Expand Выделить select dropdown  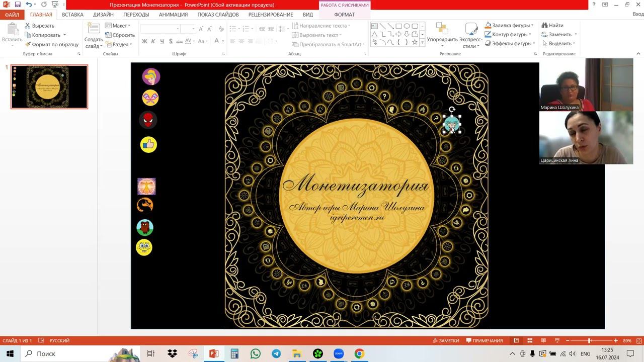558,44
